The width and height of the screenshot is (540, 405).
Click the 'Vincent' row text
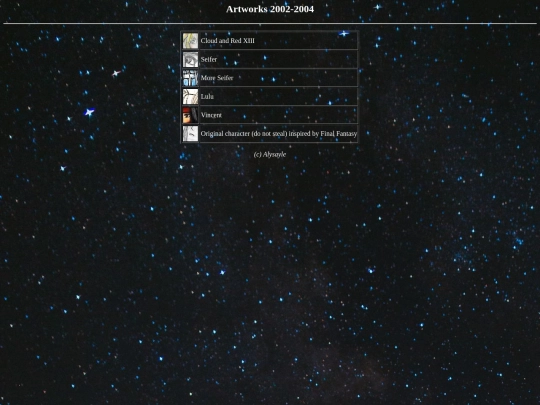coord(211,115)
